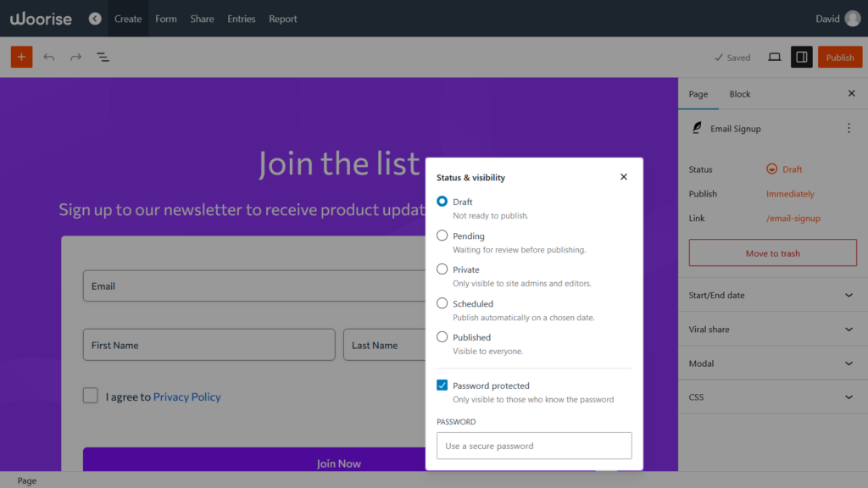Select the Published status option
Viewport: 868px width, 488px height.
tap(442, 337)
